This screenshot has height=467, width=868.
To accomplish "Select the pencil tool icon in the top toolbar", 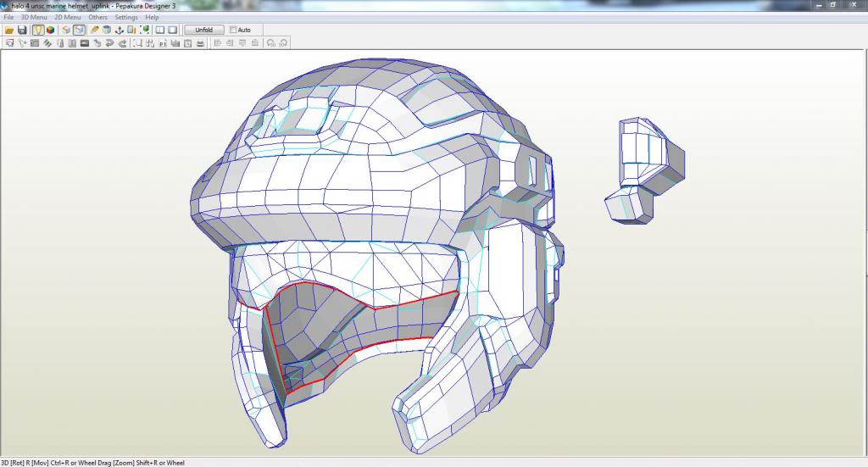I will point(94,30).
